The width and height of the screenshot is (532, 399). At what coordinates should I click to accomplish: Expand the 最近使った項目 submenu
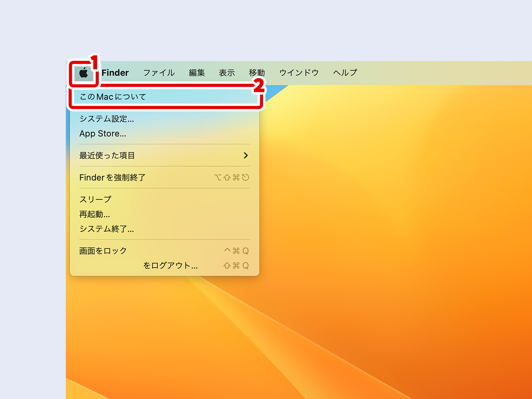(165, 155)
